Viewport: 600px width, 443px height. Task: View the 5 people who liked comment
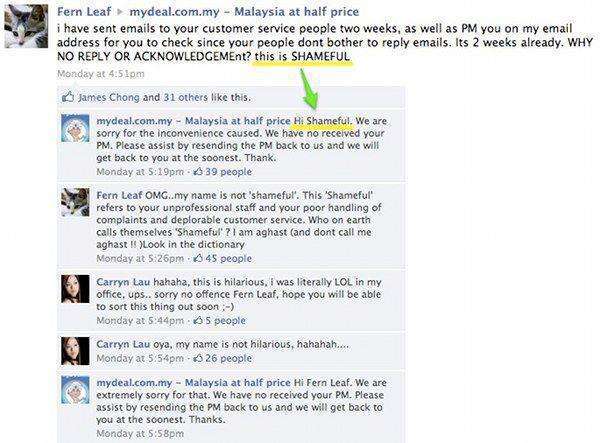(x=225, y=320)
